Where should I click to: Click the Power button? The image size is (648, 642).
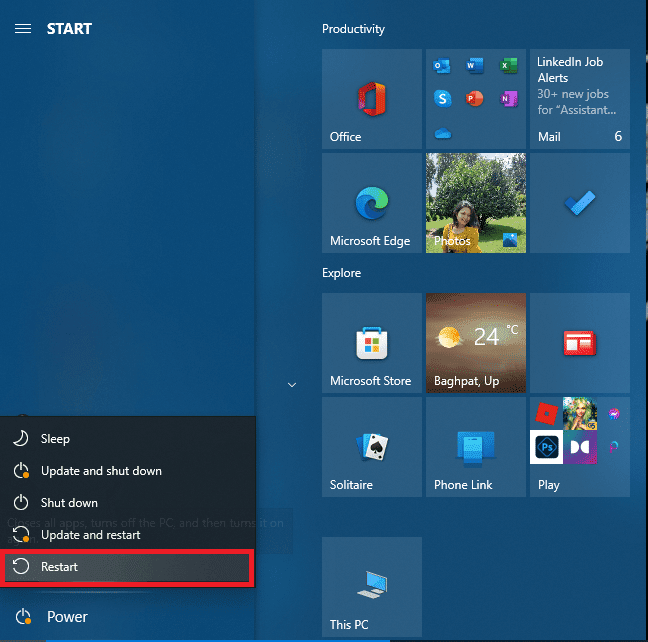(51, 616)
